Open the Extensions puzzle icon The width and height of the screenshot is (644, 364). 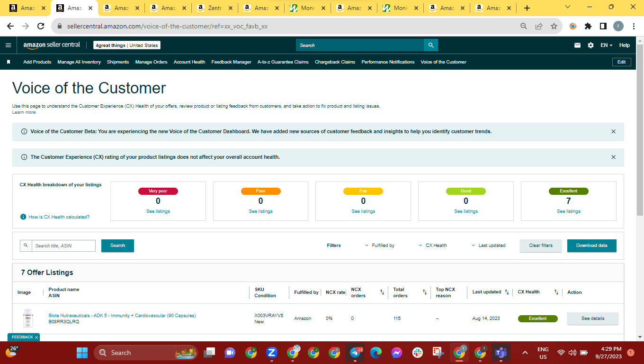point(588,27)
